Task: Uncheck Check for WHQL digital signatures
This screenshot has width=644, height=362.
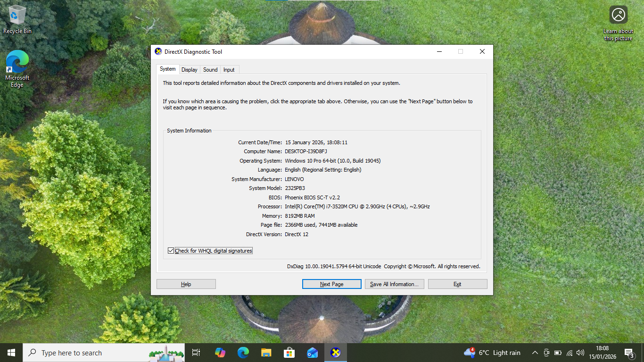Action: pyautogui.click(x=171, y=251)
